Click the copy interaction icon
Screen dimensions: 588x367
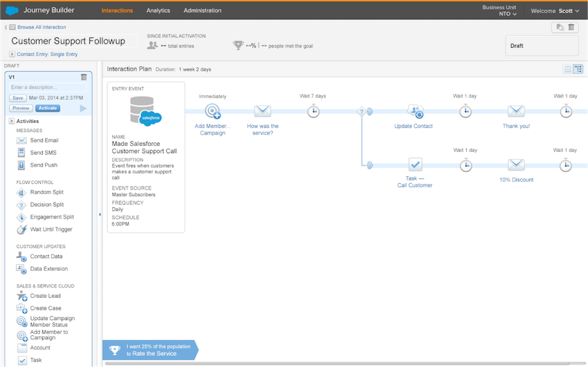(x=560, y=27)
